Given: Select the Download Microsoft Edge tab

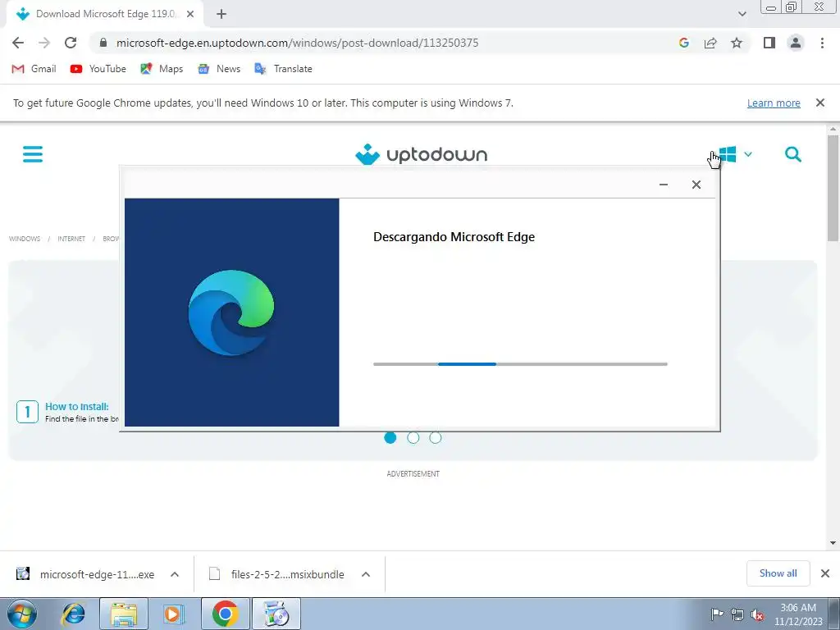Looking at the screenshot, I should point(104,15).
